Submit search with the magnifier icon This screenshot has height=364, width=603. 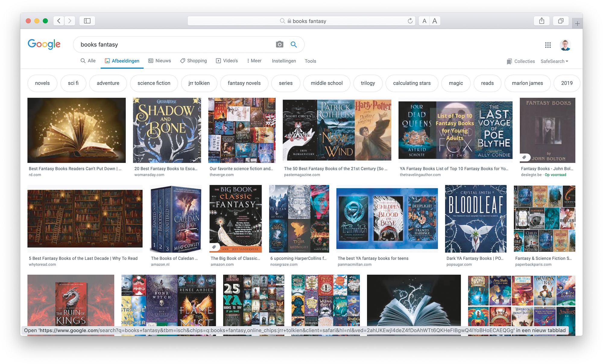294,45
